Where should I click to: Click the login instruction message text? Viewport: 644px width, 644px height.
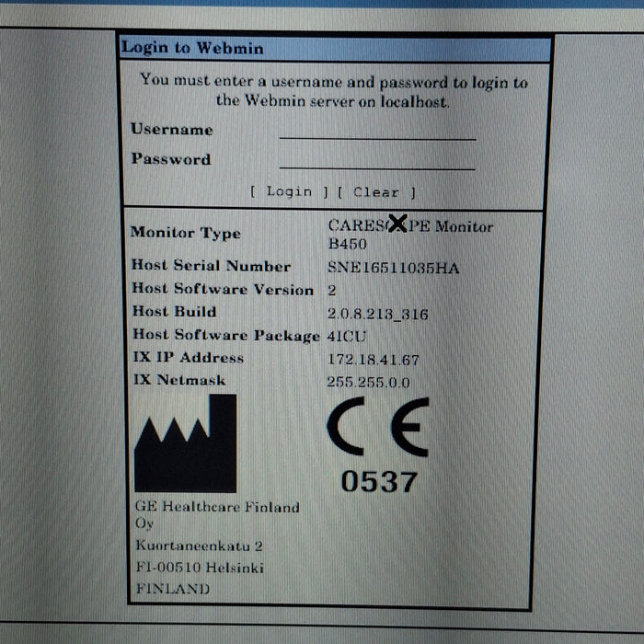[x=333, y=91]
